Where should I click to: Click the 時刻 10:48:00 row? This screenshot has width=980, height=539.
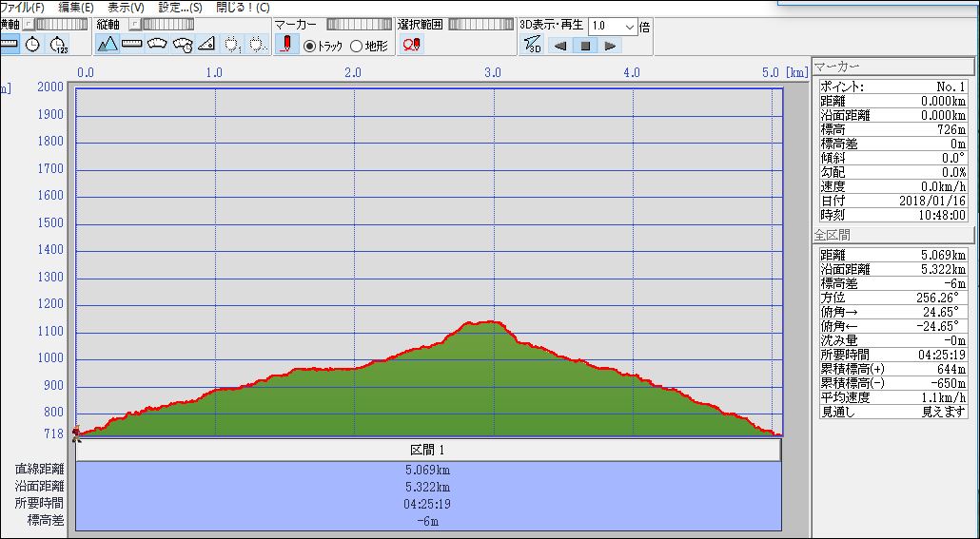893,216
